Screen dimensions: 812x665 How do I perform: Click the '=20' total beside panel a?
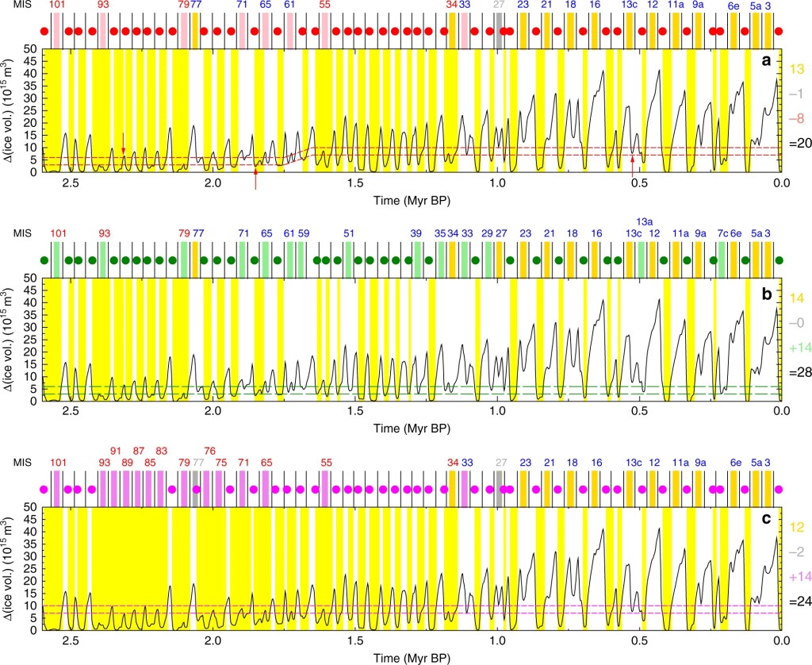tap(799, 142)
